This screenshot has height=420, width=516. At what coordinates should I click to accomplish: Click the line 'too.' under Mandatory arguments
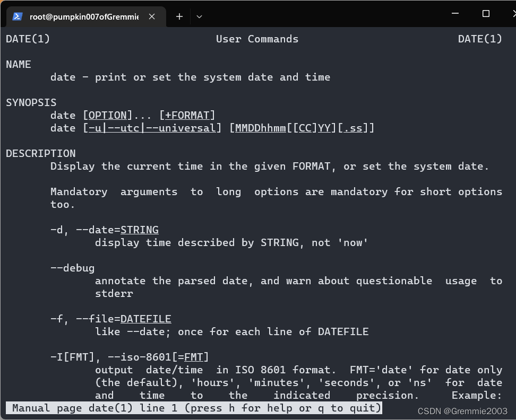(x=63, y=204)
